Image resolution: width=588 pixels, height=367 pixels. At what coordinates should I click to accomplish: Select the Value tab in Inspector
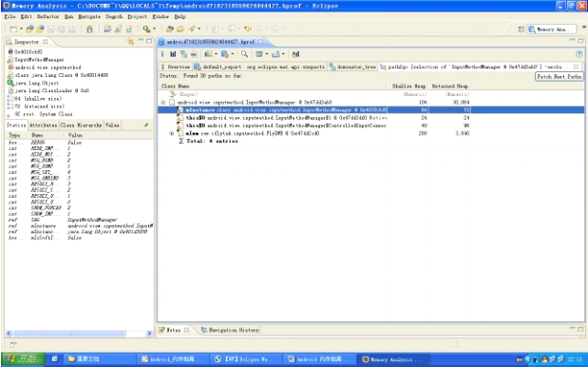point(112,125)
